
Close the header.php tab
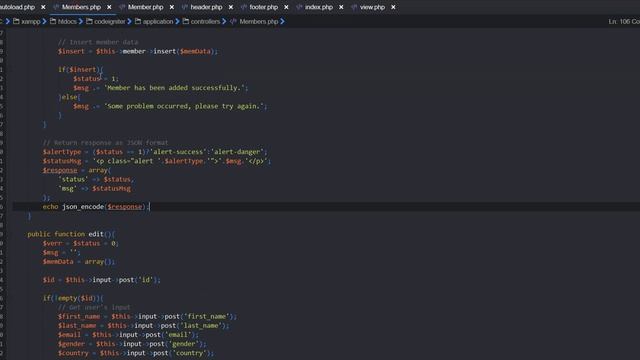tap(231, 7)
